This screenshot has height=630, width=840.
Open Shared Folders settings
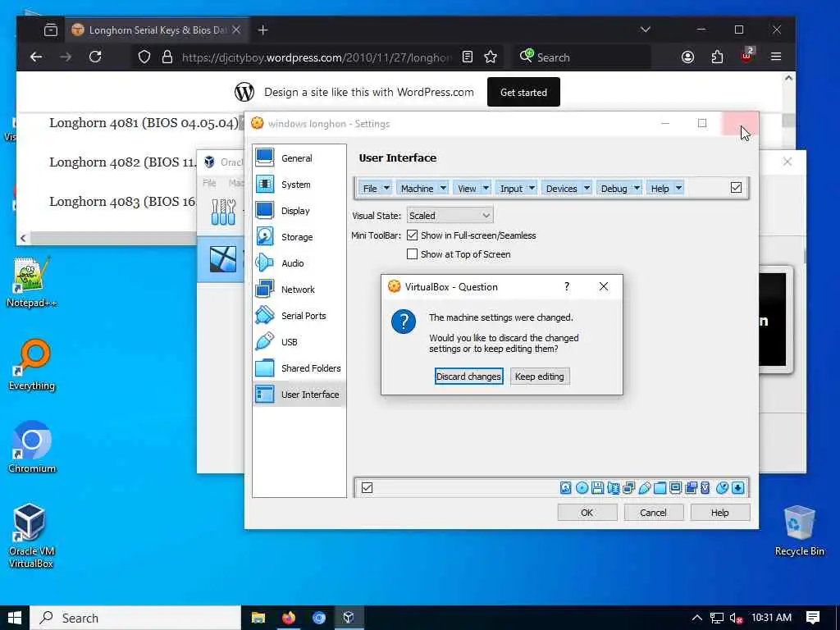(299, 368)
